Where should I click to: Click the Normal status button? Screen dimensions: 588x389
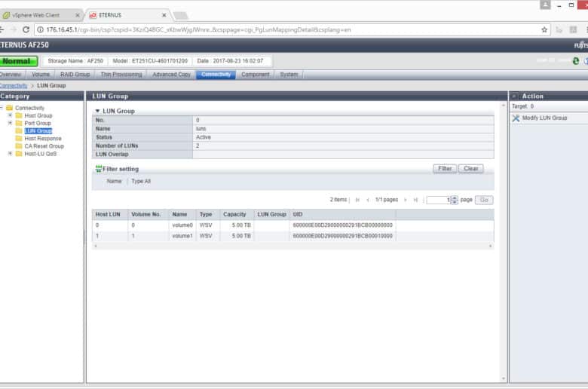19,61
